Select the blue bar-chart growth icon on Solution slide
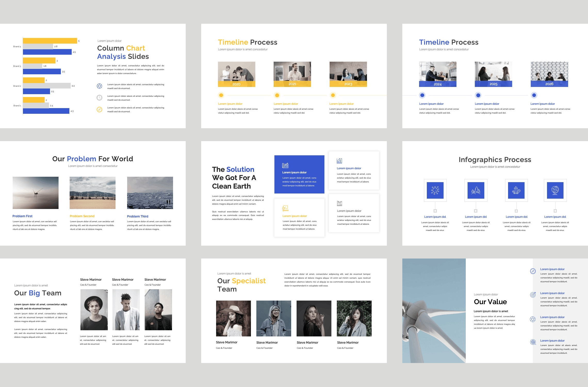The width and height of the screenshot is (588, 387). coord(339,161)
